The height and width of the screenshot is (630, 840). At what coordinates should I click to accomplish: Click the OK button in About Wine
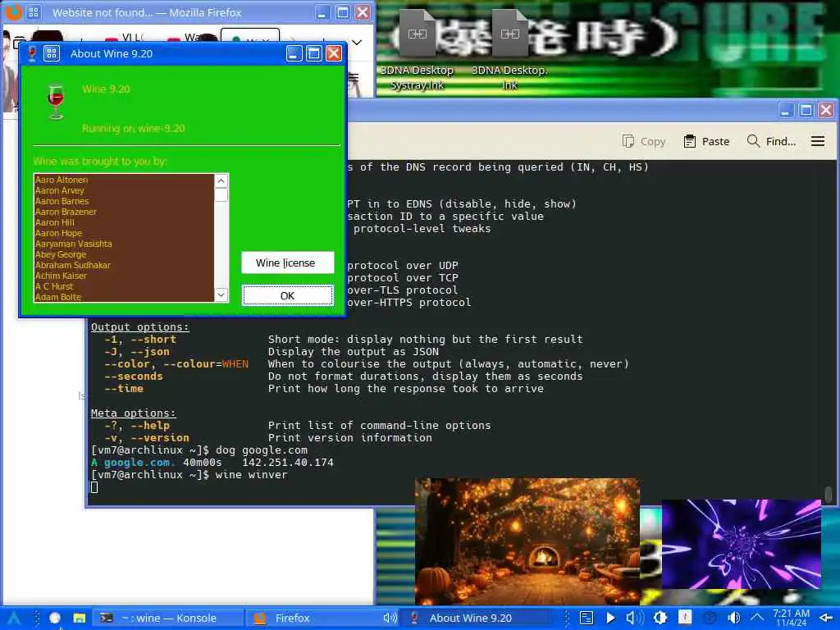[x=288, y=295]
